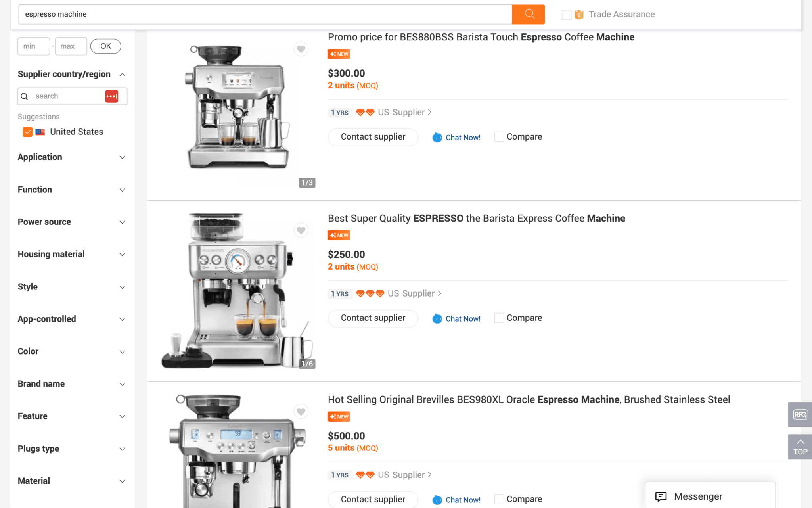
Task: Favorite the BES880BSS Barista Touch listing
Action: pos(301,49)
